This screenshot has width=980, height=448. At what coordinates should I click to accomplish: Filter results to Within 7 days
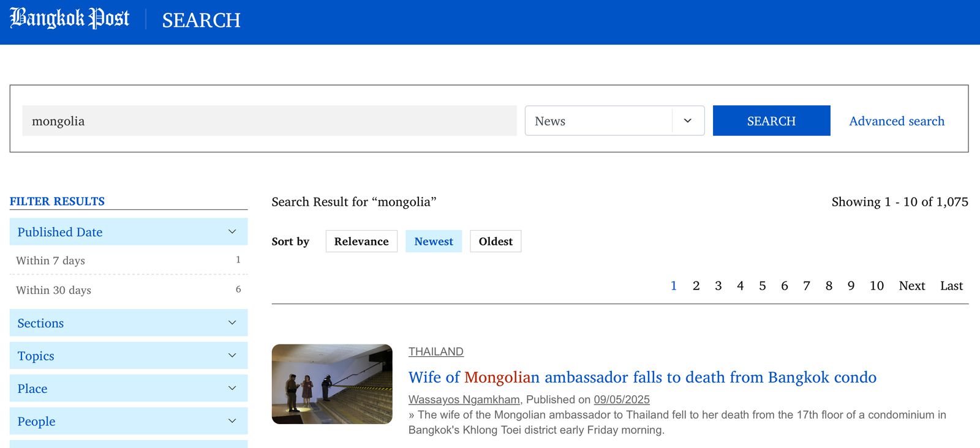(x=51, y=261)
